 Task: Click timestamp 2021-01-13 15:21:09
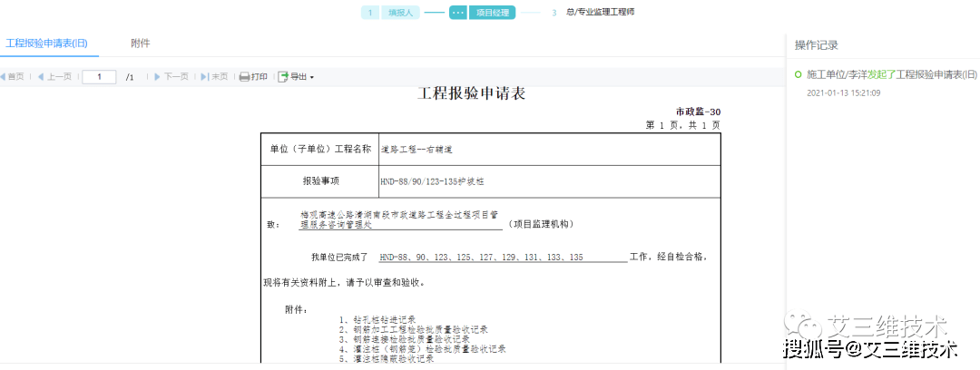[844, 93]
